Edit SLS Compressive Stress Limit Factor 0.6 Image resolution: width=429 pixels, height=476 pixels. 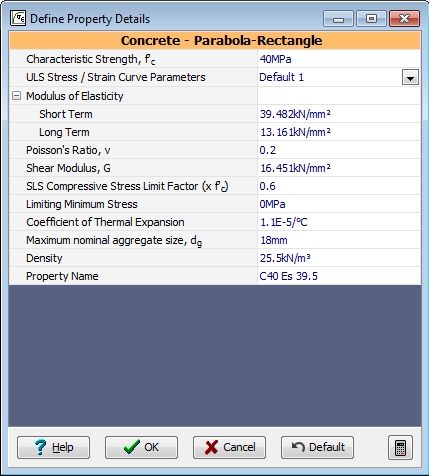tap(339, 186)
